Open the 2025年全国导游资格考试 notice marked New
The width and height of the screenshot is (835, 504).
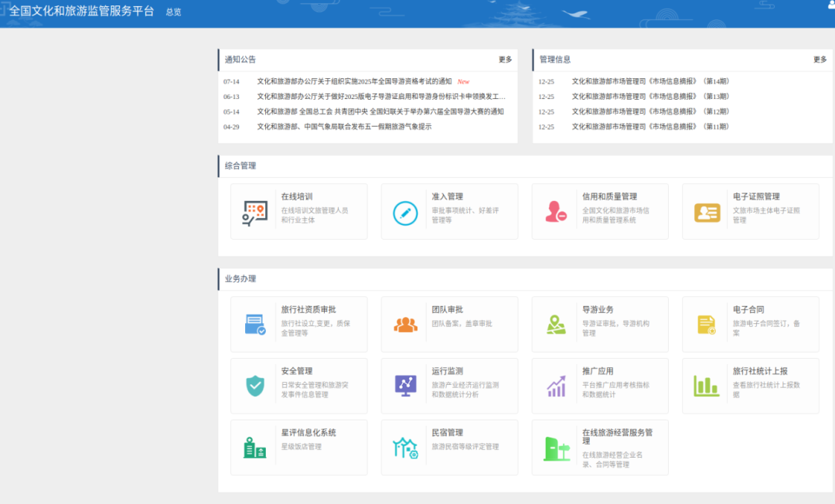[x=354, y=81]
